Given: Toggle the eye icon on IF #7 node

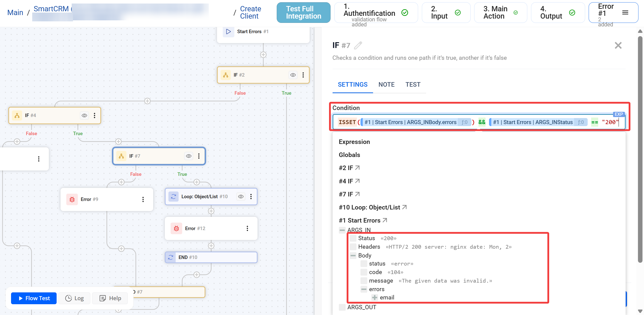Looking at the screenshot, I should (188, 156).
